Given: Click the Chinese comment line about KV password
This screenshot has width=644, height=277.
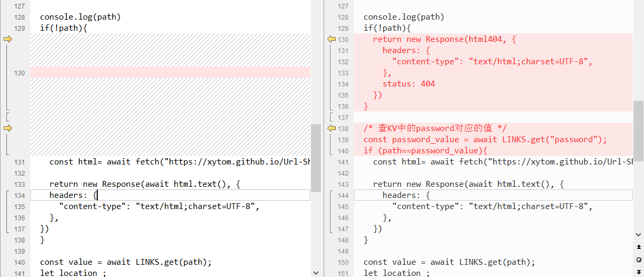Looking at the screenshot, I should (x=435, y=128).
